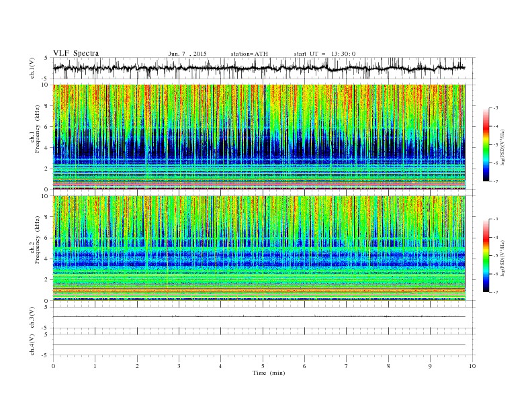Click the "station=ATH" header label
The image size is (532, 411).
pos(249,54)
